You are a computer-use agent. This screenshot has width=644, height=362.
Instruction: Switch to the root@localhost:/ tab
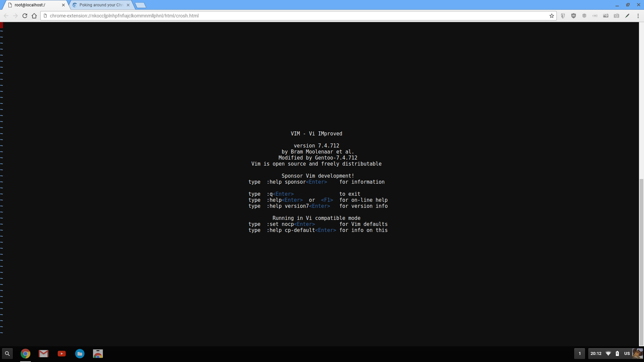(x=34, y=5)
